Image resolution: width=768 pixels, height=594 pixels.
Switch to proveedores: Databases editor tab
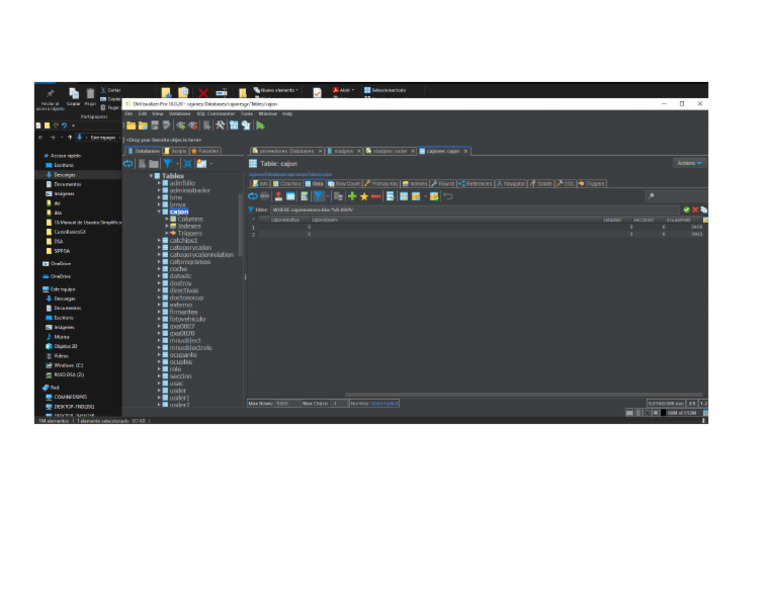point(287,151)
